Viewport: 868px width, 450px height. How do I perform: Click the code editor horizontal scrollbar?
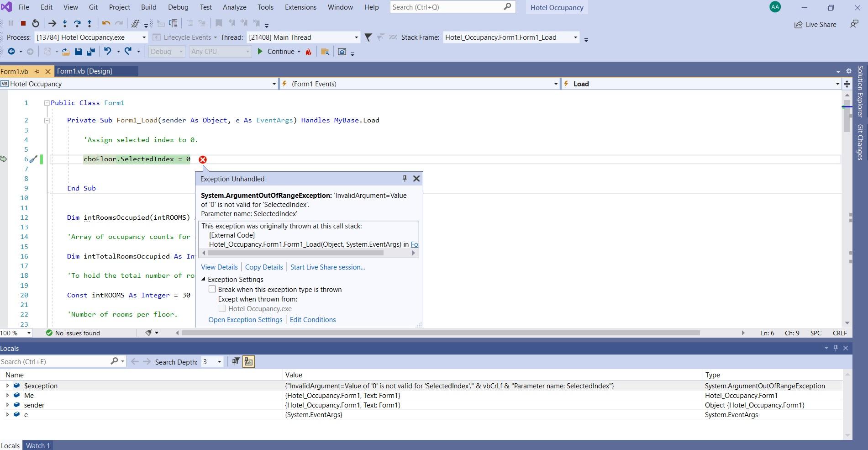pos(441,333)
